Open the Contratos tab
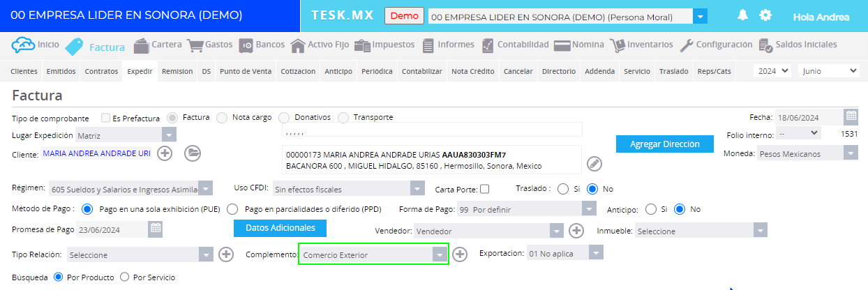 click(101, 71)
